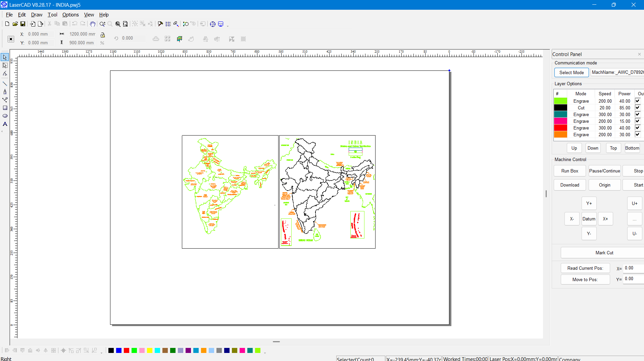Save the project with the floppy disk icon

coord(23,24)
